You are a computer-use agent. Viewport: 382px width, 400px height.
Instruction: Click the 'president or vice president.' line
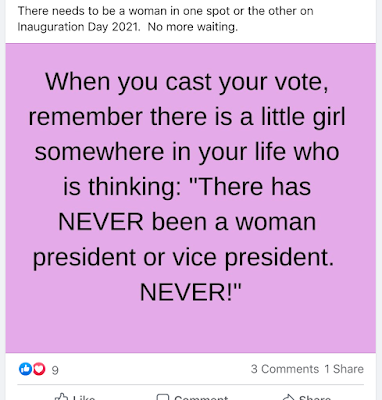tap(184, 258)
